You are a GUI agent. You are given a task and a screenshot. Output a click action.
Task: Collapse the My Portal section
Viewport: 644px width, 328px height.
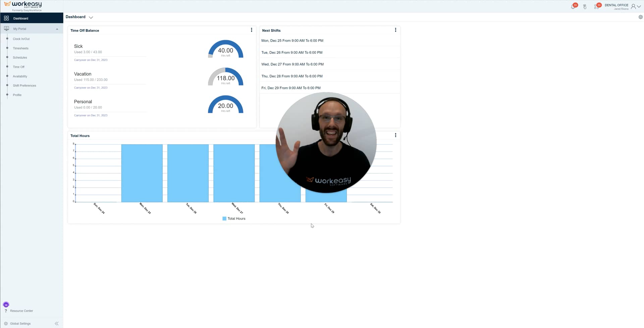tap(57, 29)
